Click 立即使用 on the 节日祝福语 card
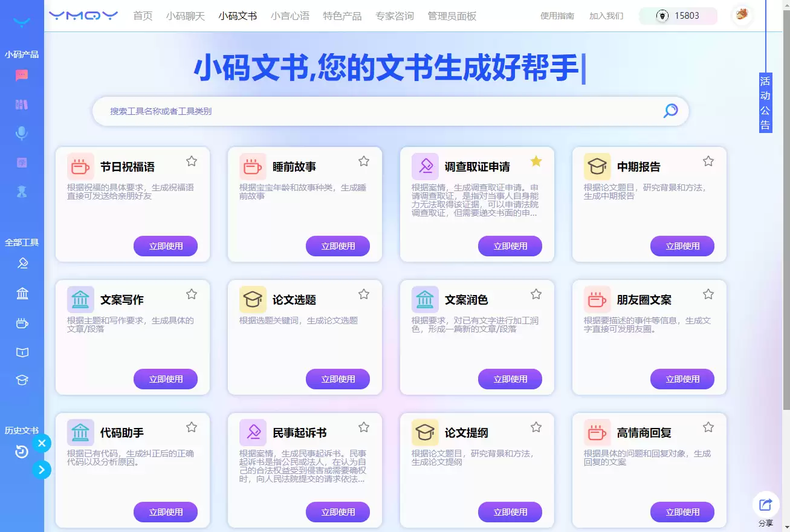 point(166,246)
